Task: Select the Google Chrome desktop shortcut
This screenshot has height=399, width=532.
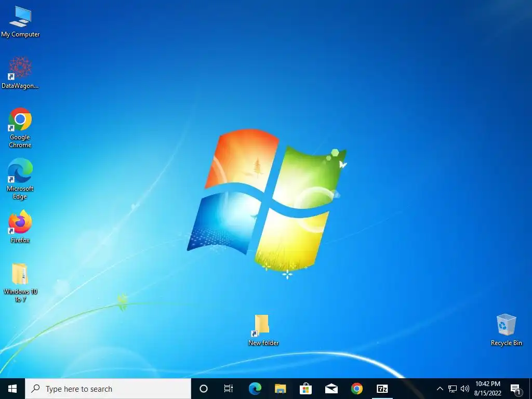Action: tap(20, 128)
